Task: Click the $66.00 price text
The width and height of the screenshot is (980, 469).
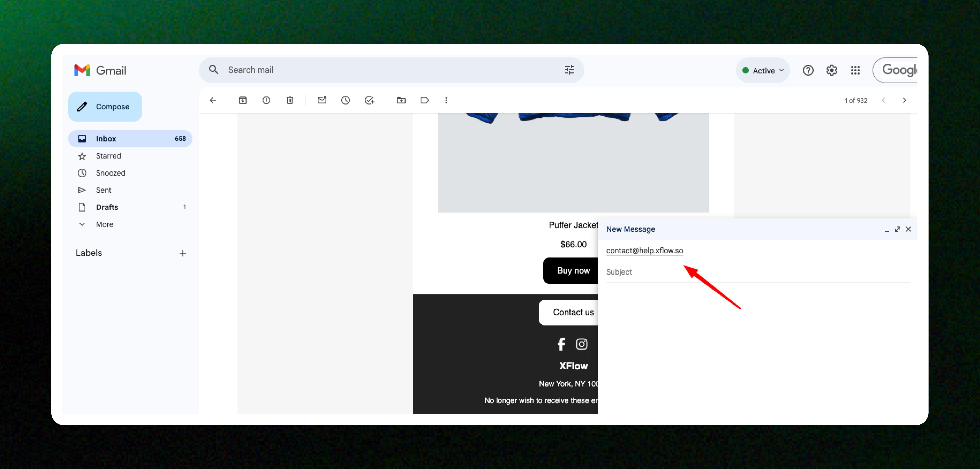Action: 573,244
